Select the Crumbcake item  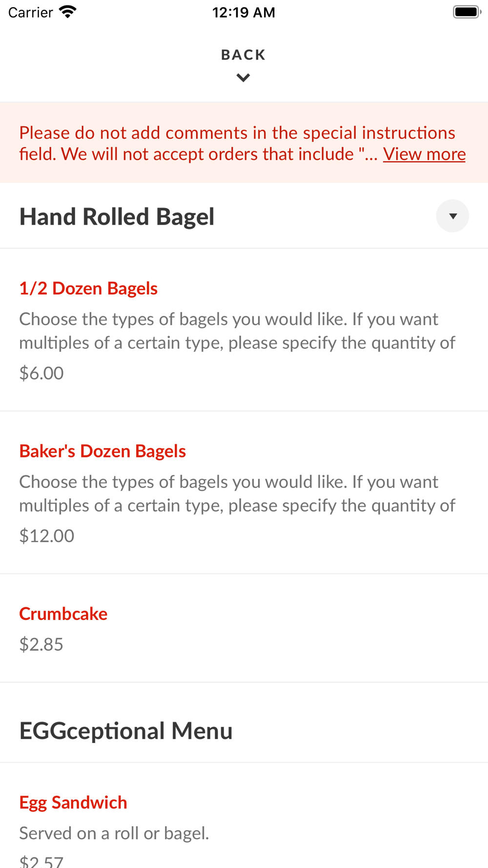[63, 614]
